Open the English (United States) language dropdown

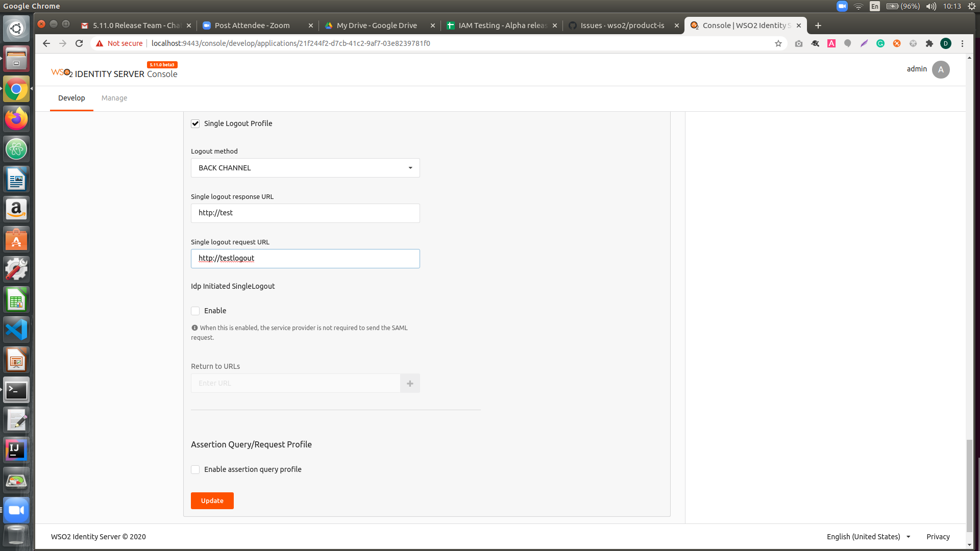868,537
